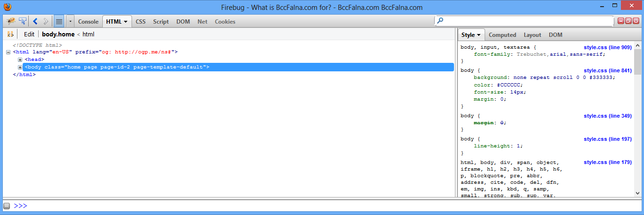Click the Firefox logo in title bar
Image resolution: width=644 pixels, height=215 pixels.
point(7,7)
